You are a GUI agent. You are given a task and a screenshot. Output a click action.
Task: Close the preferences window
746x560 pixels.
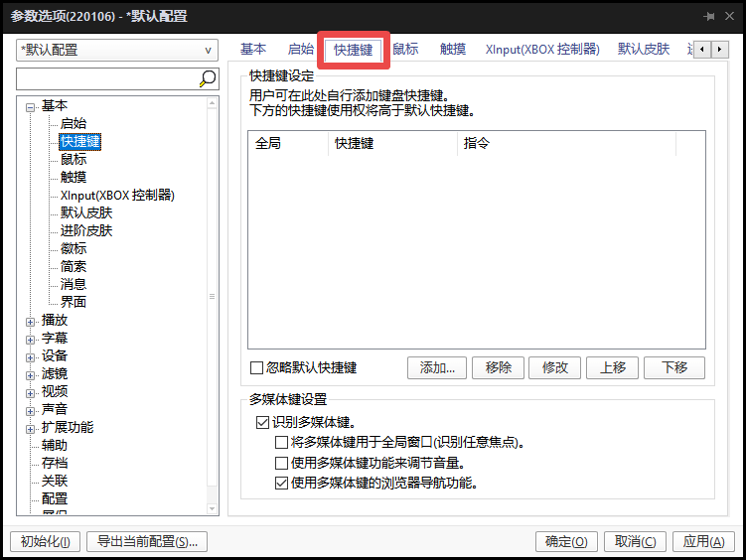[x=729, y=16]
